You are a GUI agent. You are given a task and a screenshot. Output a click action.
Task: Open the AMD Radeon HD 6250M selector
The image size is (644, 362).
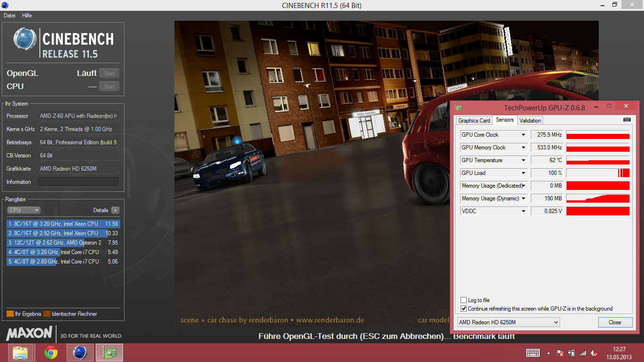[509, 322]
